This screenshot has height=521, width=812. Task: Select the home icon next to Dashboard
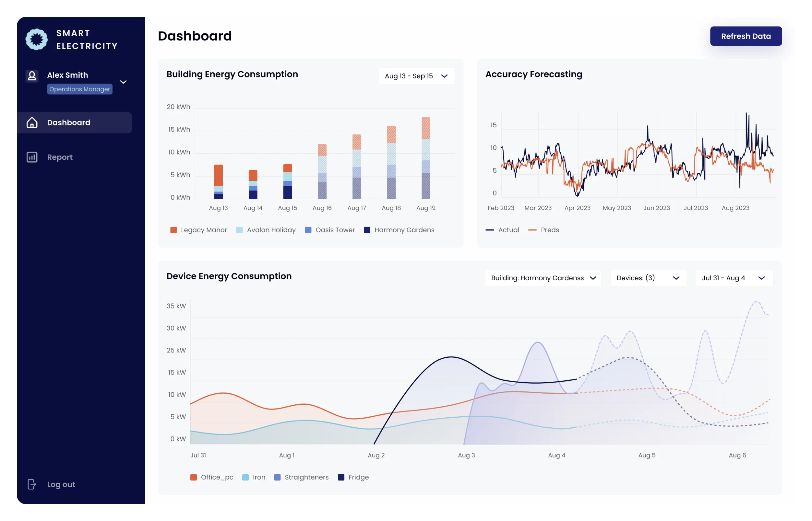[x=32, y=122]
